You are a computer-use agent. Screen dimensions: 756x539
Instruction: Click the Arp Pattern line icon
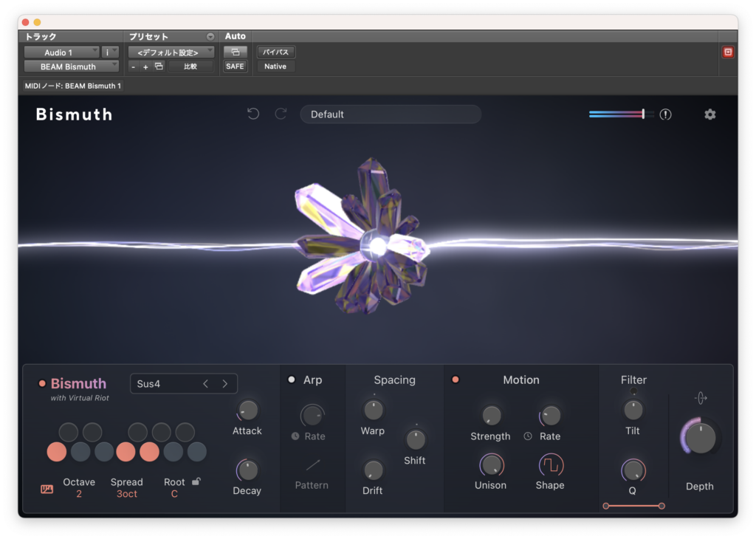[x=313, y=465]
